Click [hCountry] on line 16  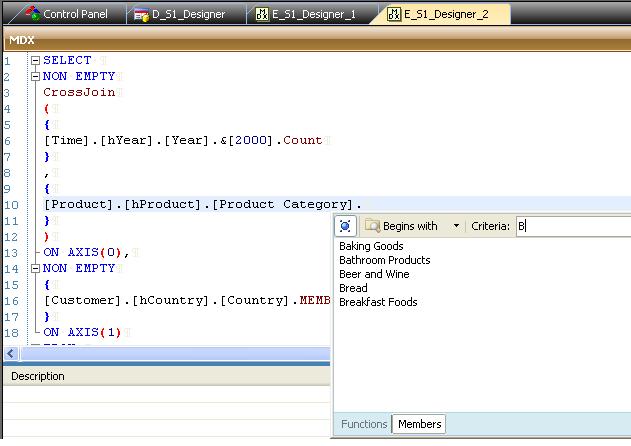click(171, 300)
